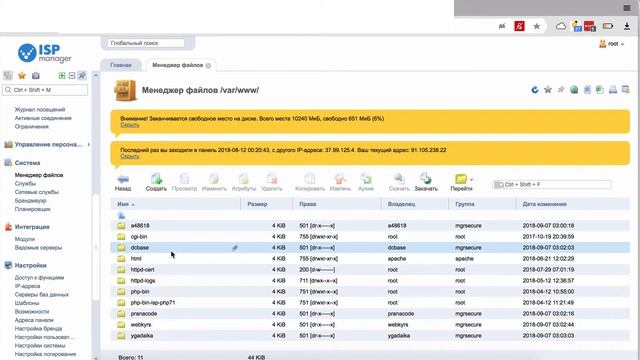Open Брандмауэр in sidebar
The height and width of the screenshot is (360, 640).
coord(30,200)
